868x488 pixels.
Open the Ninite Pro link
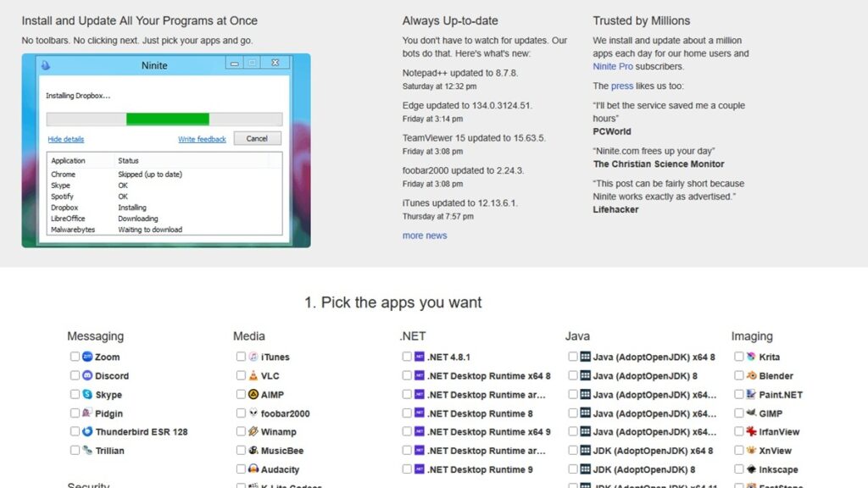(x=612, y=66)
